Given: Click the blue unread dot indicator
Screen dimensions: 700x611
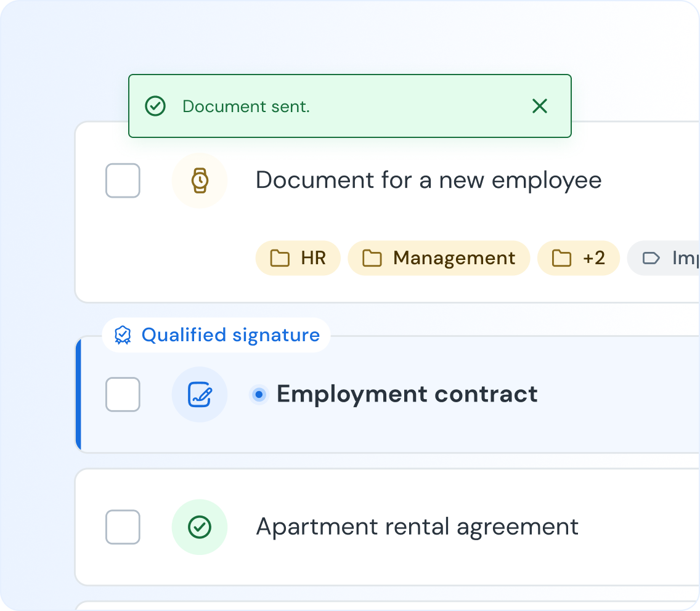Looking at the screenshot, I should 259,394.
